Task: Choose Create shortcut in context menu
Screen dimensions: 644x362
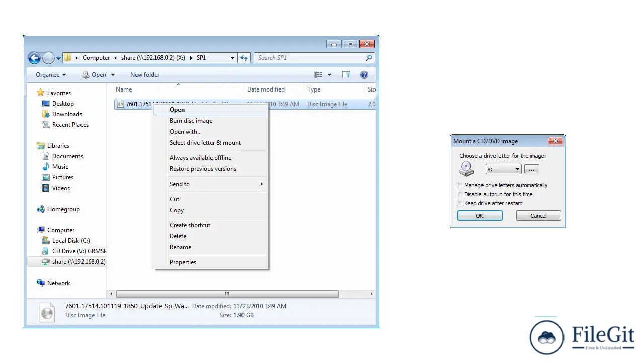Action: [x=211, y=225]
